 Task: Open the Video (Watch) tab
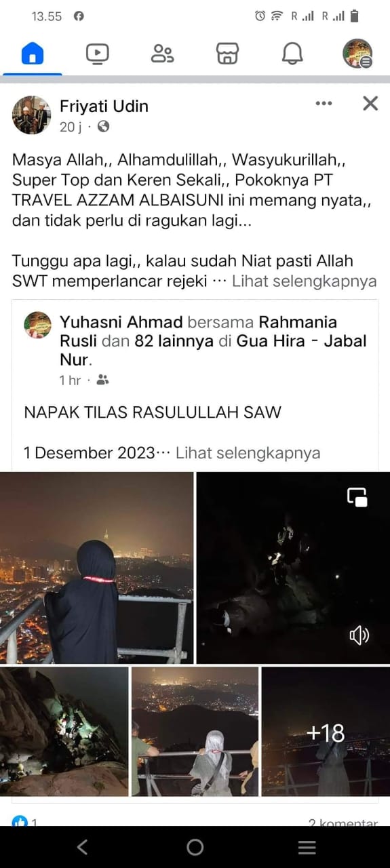98,53
